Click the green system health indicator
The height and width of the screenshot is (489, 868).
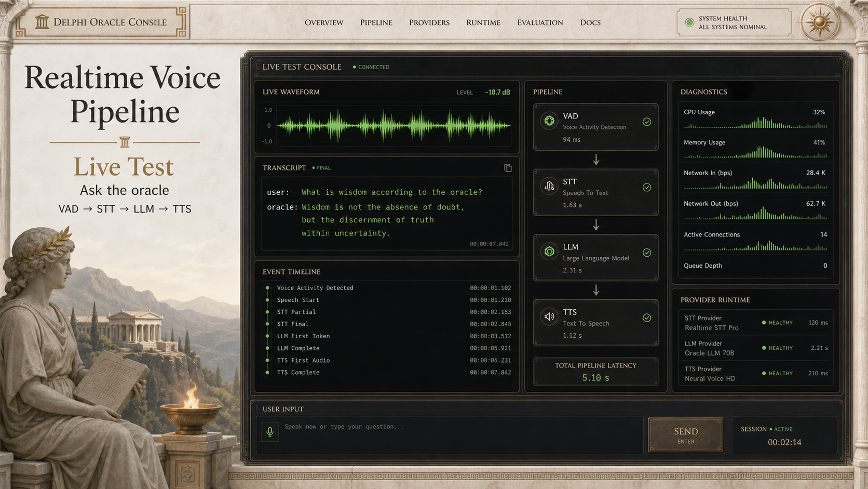pos(689,22)
